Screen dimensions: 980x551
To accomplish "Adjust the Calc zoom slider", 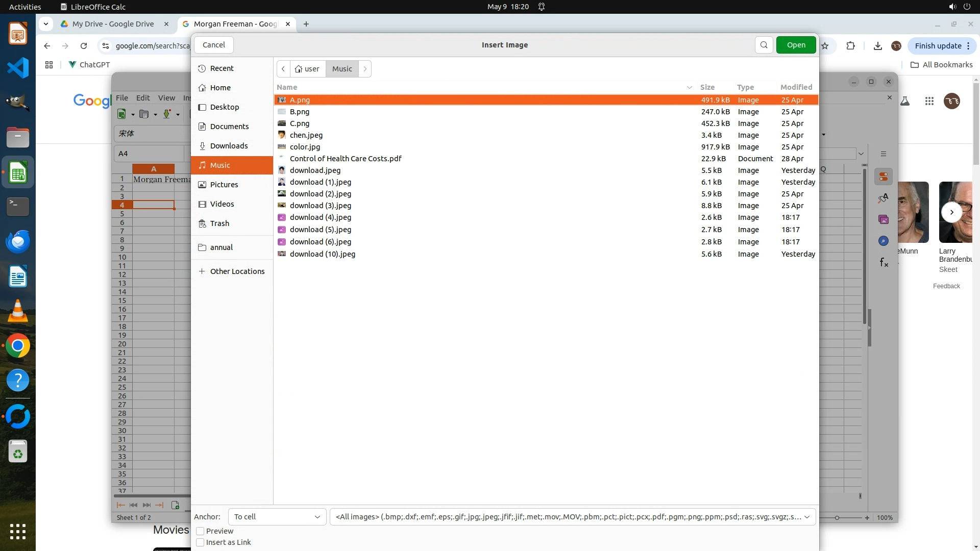I will tap(837, 518).
